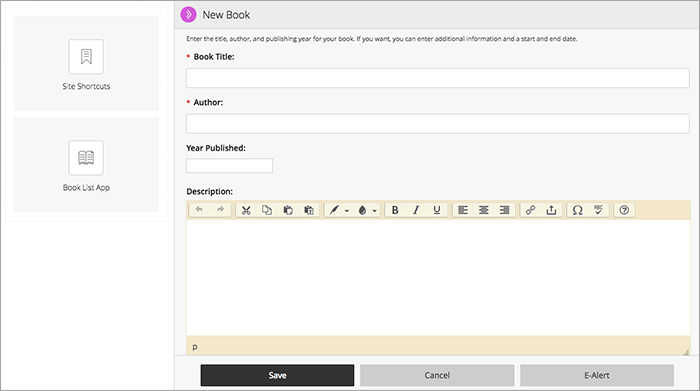700x391 pixels.
Task: Select the text color pen icon
Action: 334,210
